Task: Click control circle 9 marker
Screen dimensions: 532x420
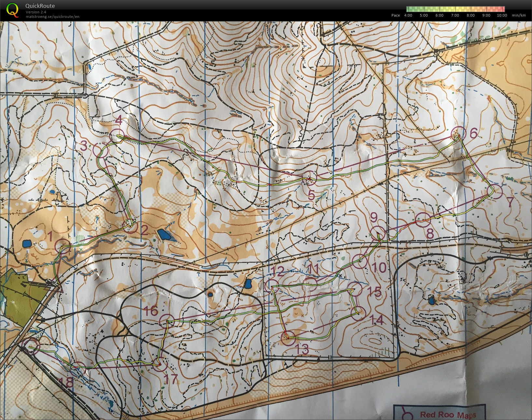Action: coord(378,233)
